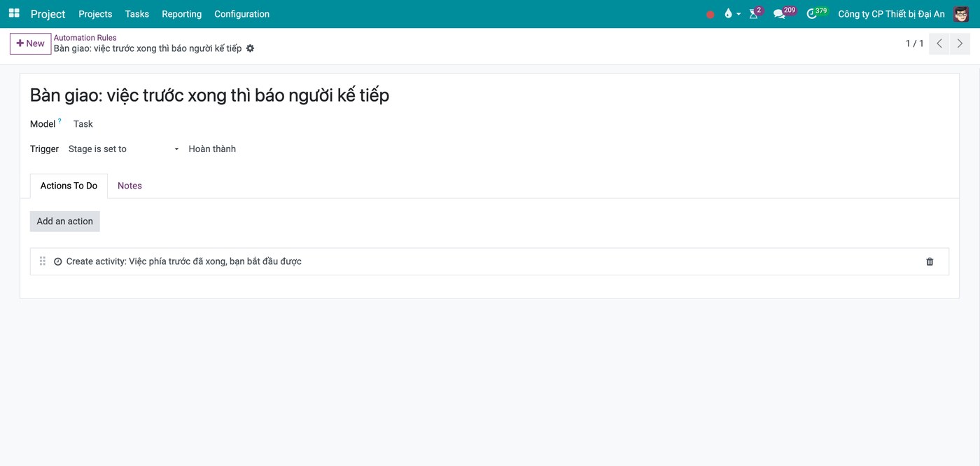The height and width of the screenshot is (466, 980).
Task: Go back to Automation Rules breadcrumb
Action: point(85,38)
